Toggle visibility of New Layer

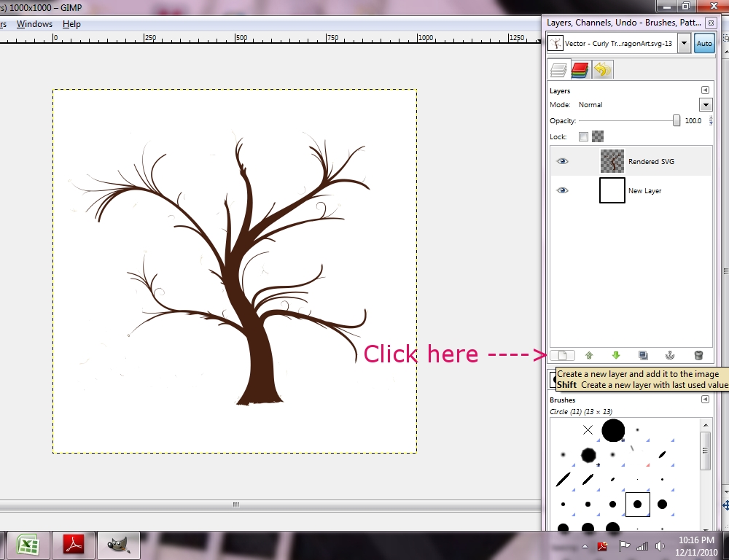[562, 190]
